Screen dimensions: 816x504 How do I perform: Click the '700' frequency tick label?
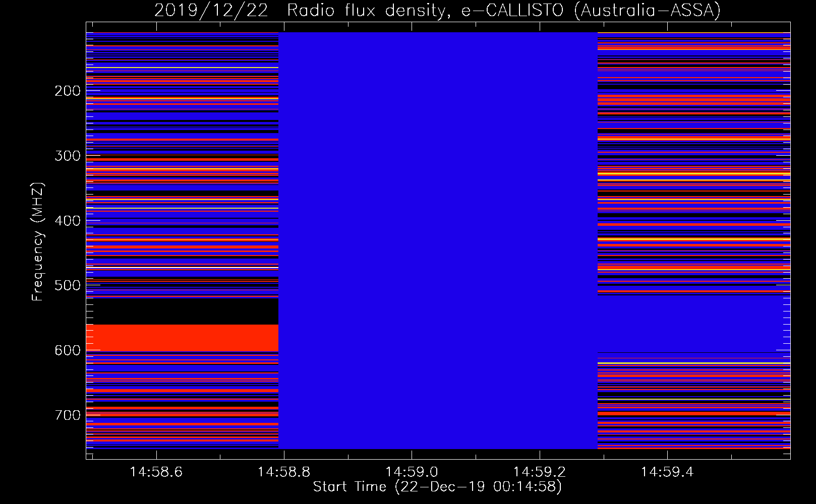coord(68,415)
